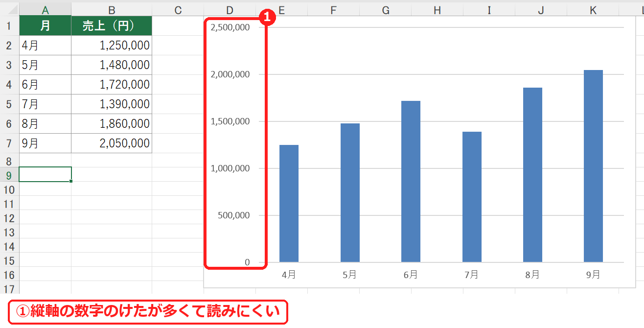Viewport: 644px width, 328px height.
Task: Click the select-all corner of the sheet
Action: (9, 9)
